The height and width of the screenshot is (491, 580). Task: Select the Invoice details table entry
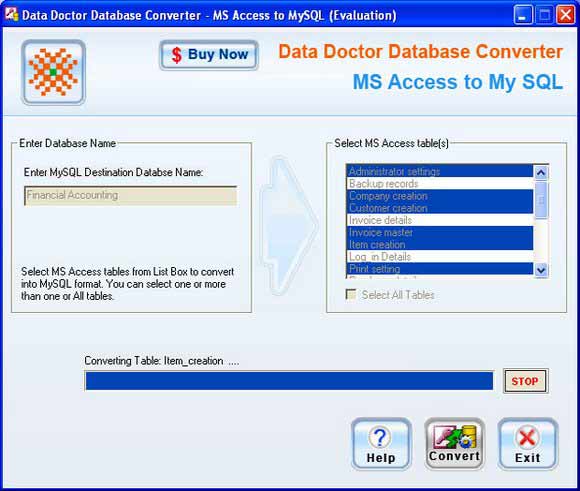[440, 220]
